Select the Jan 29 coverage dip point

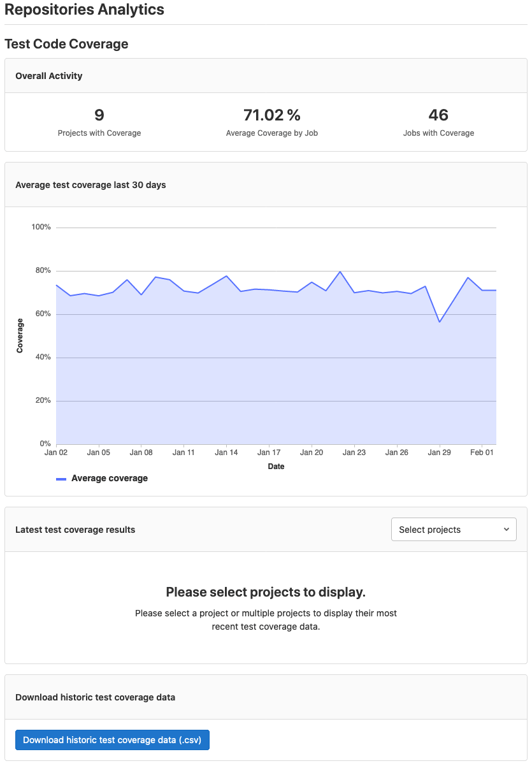[440, 322]
